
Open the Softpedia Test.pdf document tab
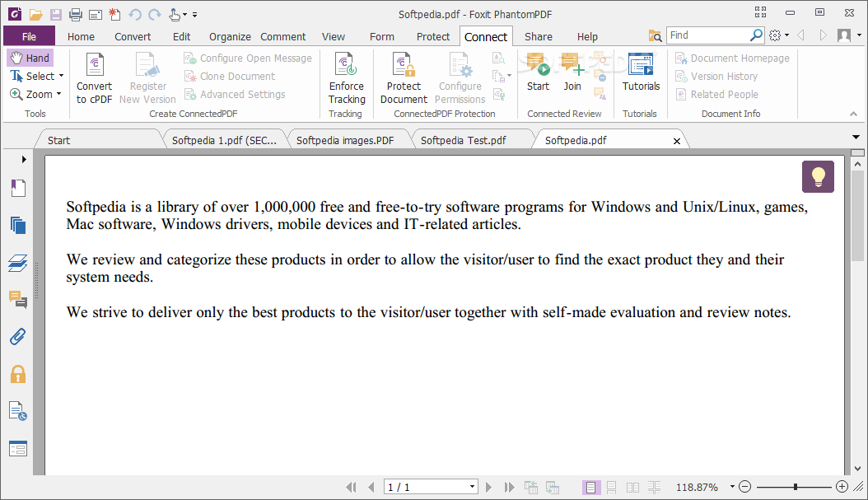pyautogui.click(x=464, y=141)
